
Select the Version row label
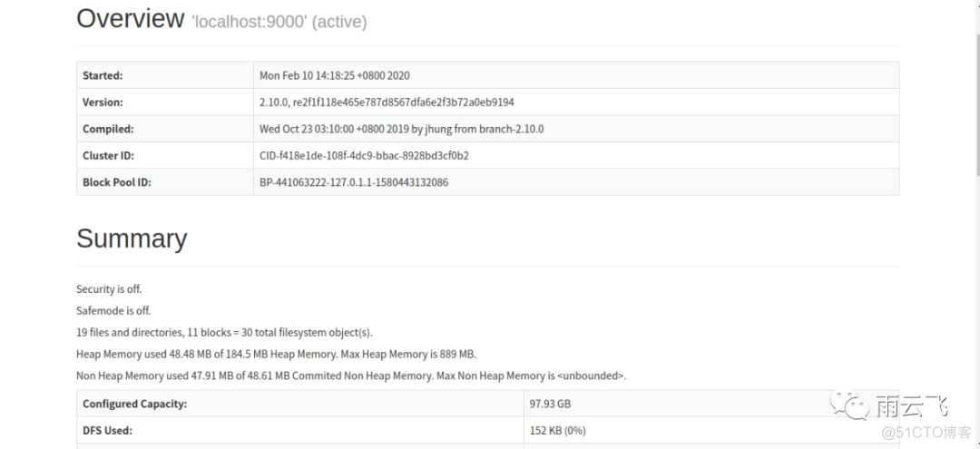click(103, 102)
